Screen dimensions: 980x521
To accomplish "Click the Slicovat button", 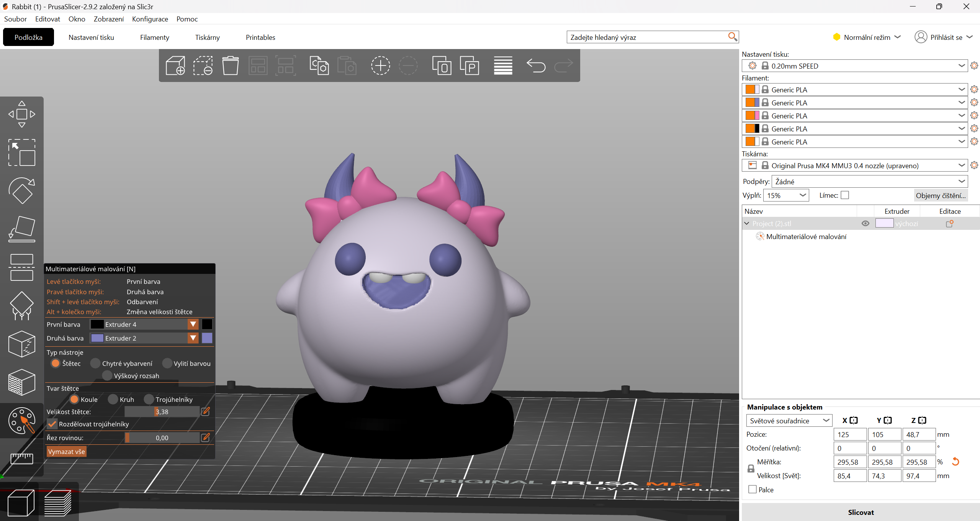I will pos(861,512).
